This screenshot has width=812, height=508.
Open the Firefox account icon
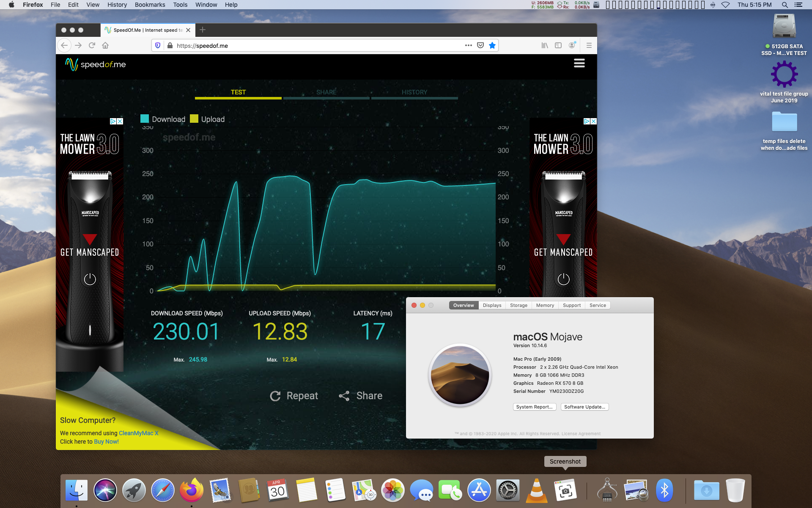pyautogui.click(x=572, y=45)
